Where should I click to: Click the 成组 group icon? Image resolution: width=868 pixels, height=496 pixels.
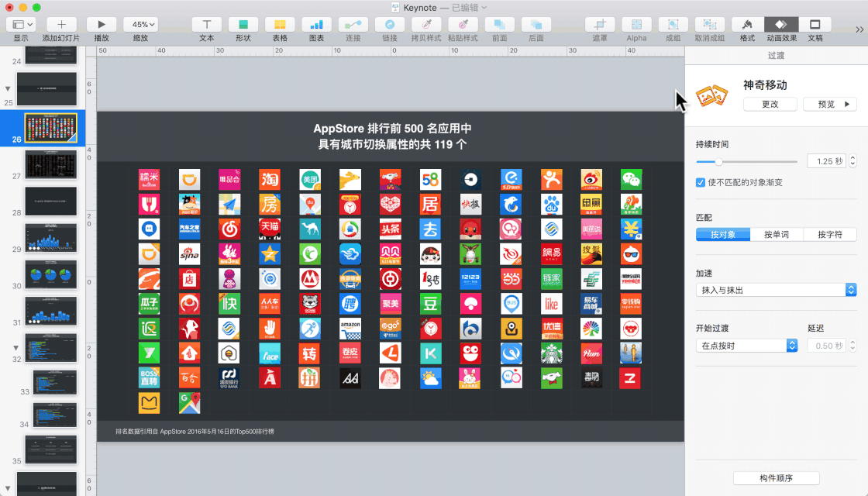pos(673,24)
